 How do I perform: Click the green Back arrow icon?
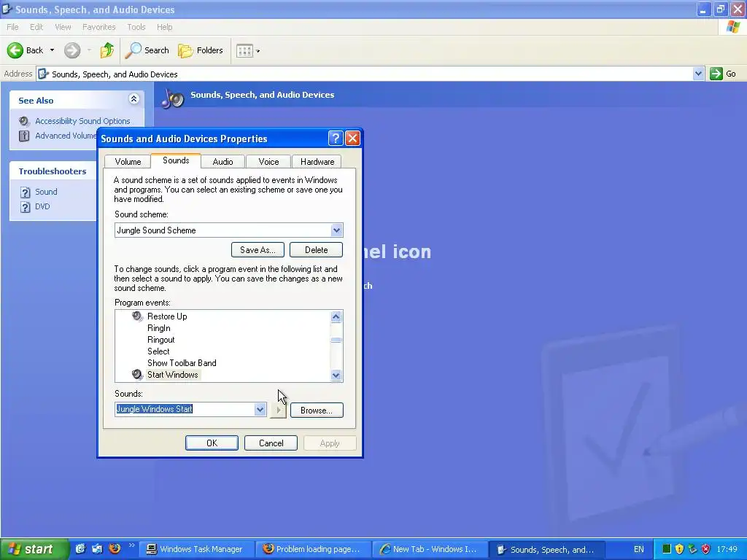tap(15, 50)
